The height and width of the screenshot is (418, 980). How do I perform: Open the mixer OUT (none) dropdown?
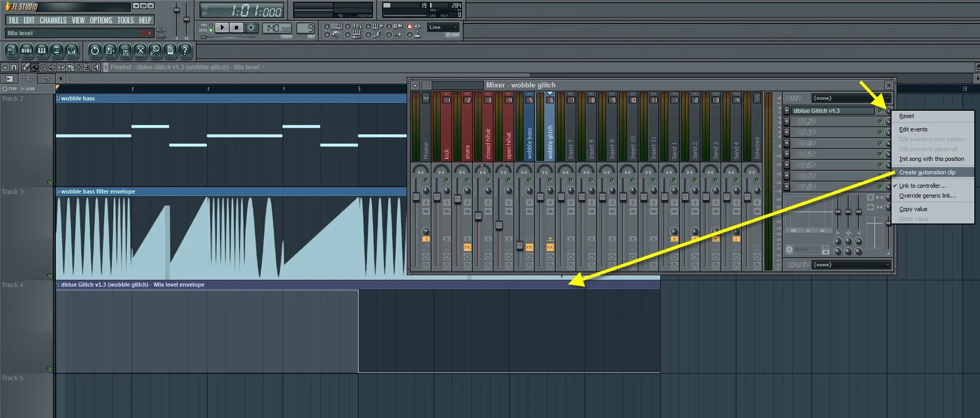(851, 265)
